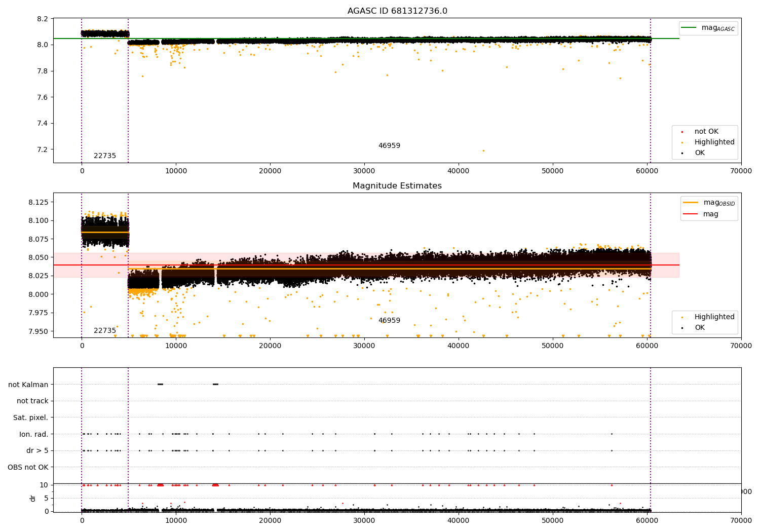Viewport: 760px width, 532px height.
Task: Select 'Highlighted' legend entry in top plot
Action: pyautogui.click(x=707, y=142)
